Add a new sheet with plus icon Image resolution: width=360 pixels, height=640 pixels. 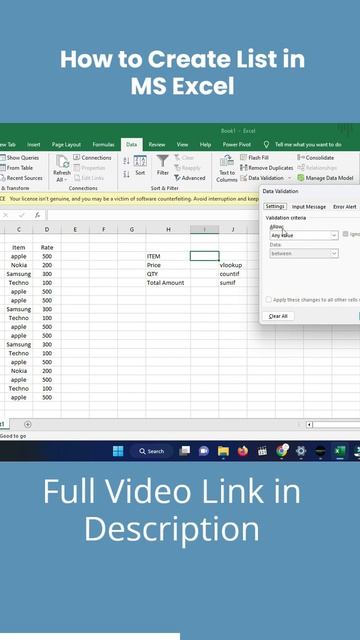(27, 424)
